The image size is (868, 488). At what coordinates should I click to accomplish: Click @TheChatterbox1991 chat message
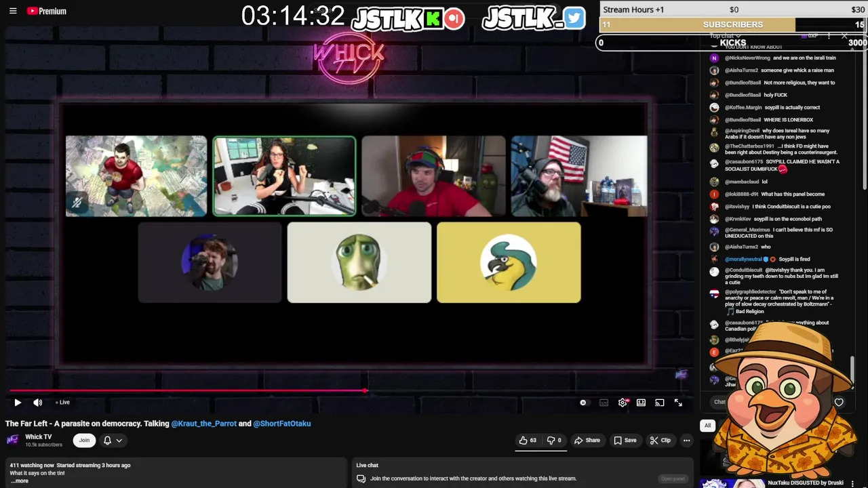tap(781, 149)
